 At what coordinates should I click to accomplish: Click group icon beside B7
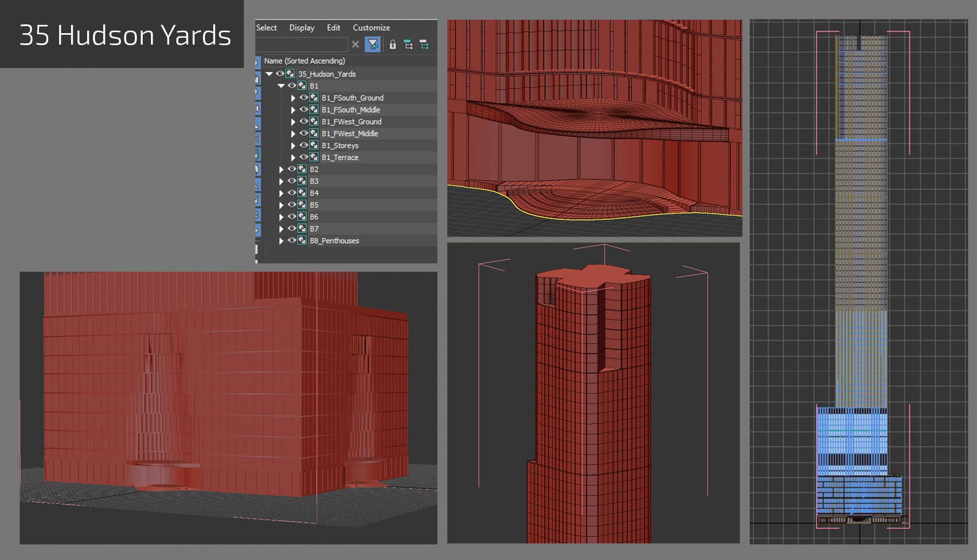[x=302, y=229]
